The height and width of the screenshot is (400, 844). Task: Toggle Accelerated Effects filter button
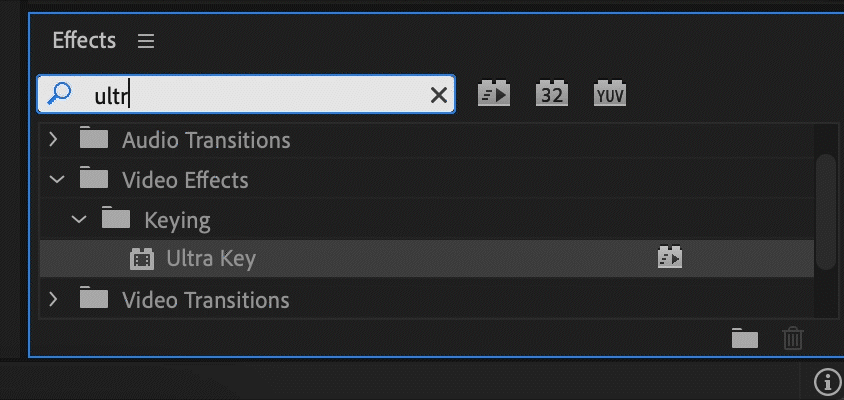(495, 94)
